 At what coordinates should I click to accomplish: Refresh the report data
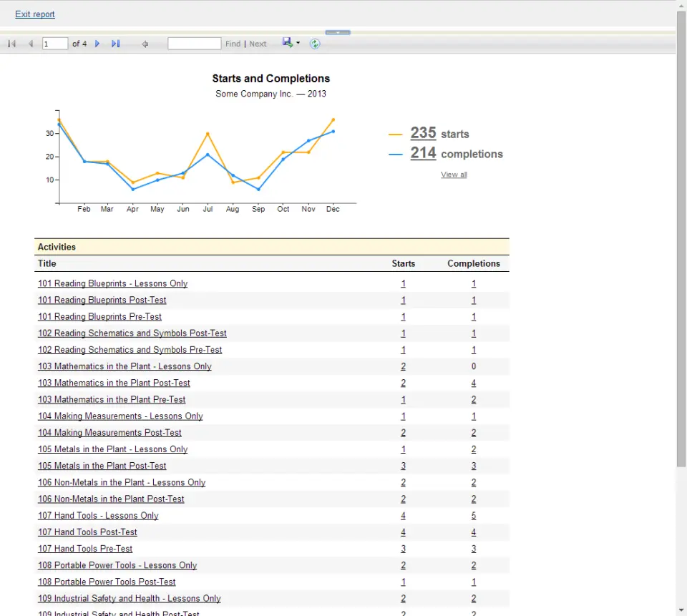(x=315, y=44)
